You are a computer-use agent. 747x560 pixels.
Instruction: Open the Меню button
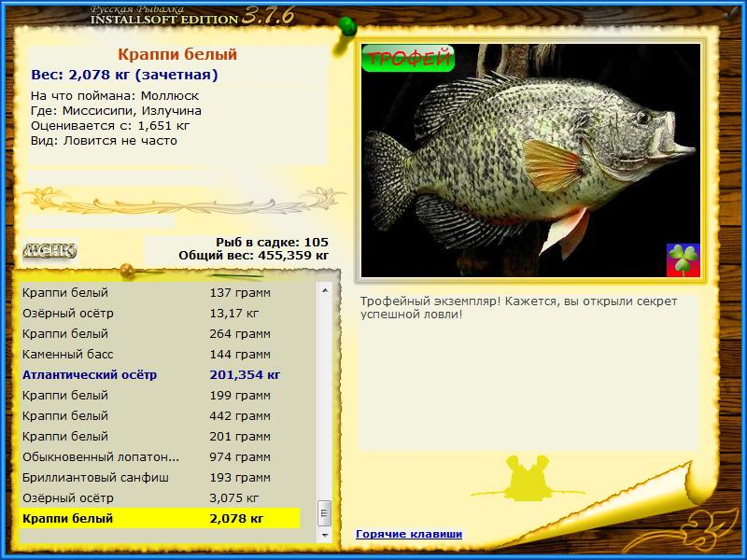tap(50, 250)
